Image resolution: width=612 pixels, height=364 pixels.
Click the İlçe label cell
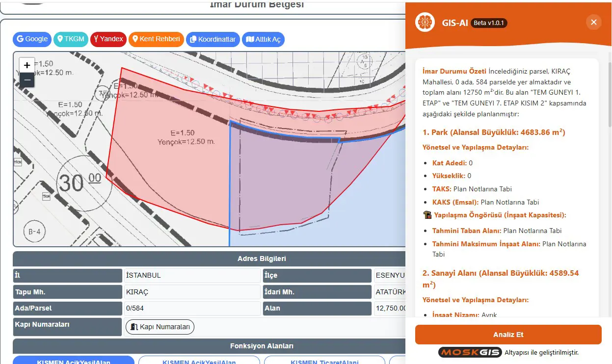point(317,275)
